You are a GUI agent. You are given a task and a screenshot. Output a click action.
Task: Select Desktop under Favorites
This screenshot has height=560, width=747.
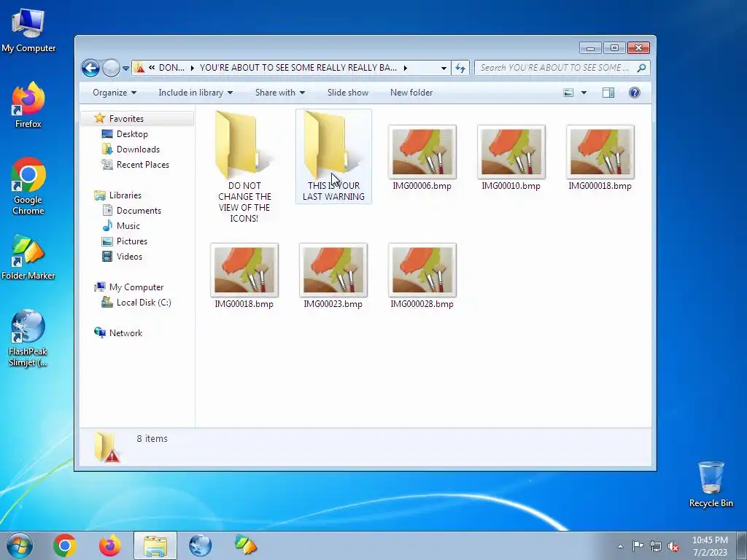point(132,134)
